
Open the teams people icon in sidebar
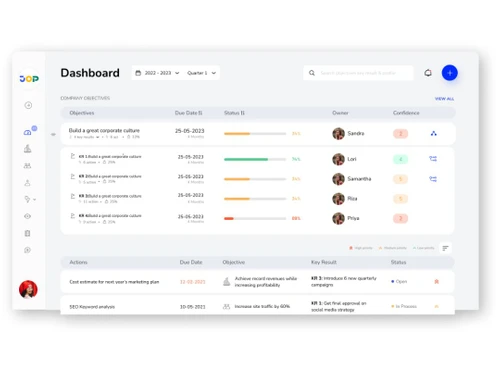(x=28, y=166)
